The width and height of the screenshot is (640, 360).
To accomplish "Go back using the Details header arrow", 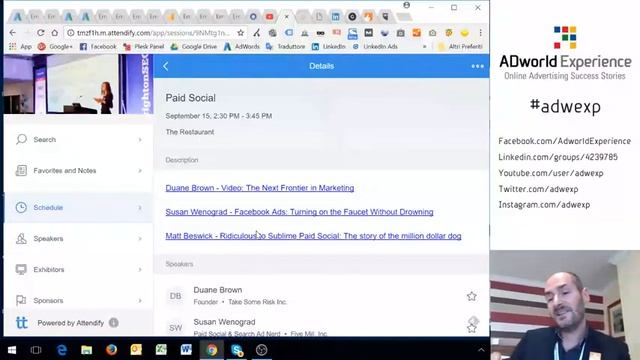I will [166, 66].
